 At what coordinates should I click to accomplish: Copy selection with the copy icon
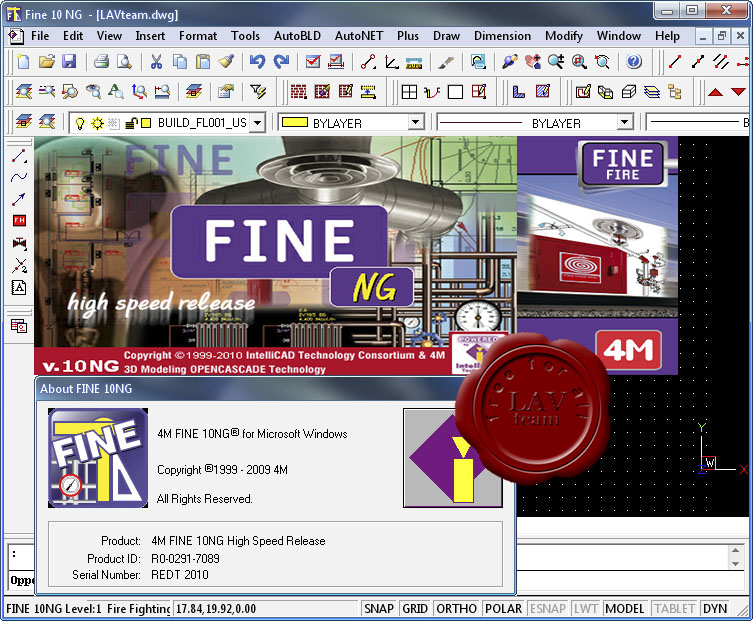click(x=180, y=61)
